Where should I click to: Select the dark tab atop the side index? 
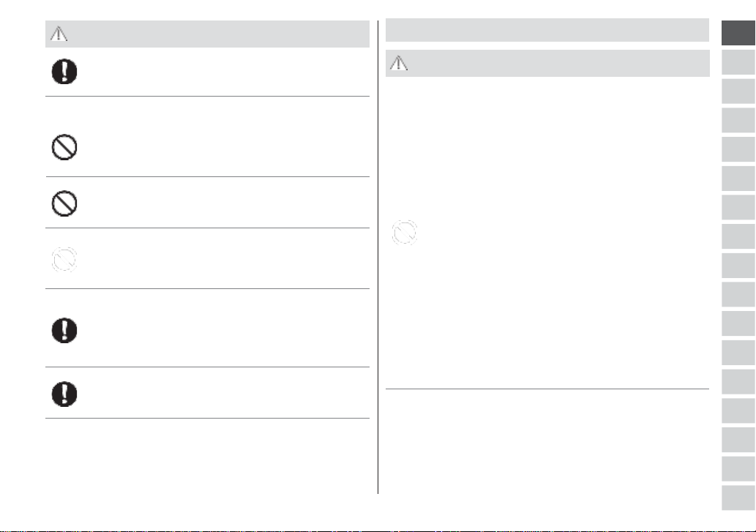pyautogui.click(x=738, y=33)
